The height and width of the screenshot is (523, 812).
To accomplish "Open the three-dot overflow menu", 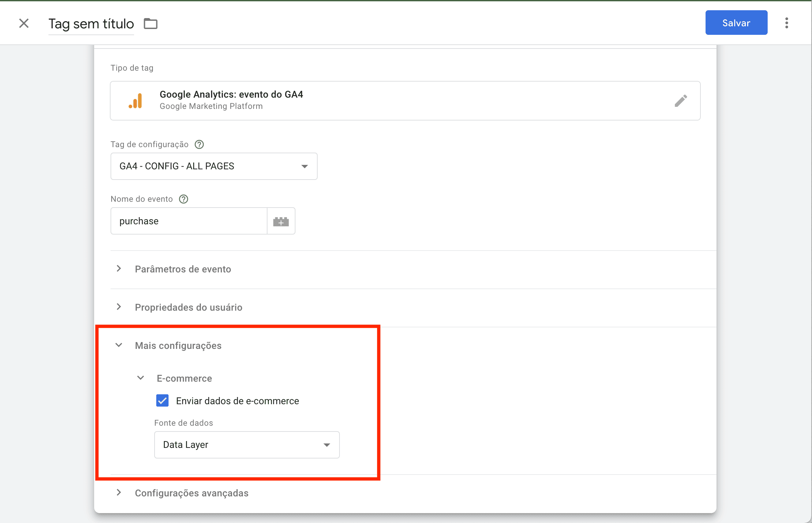I will (786, 23).
